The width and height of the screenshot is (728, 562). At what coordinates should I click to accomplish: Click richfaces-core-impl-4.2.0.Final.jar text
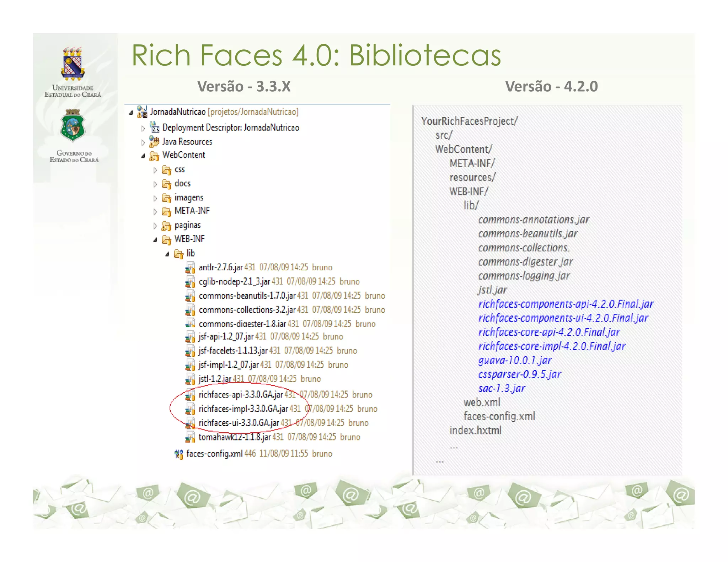click(x=552, y=346)
